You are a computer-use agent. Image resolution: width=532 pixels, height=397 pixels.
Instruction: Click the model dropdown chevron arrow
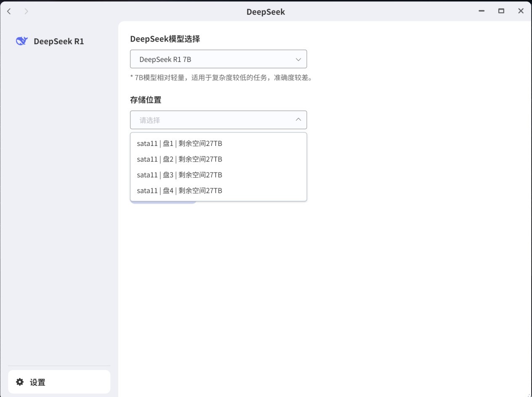pos(298,59)
